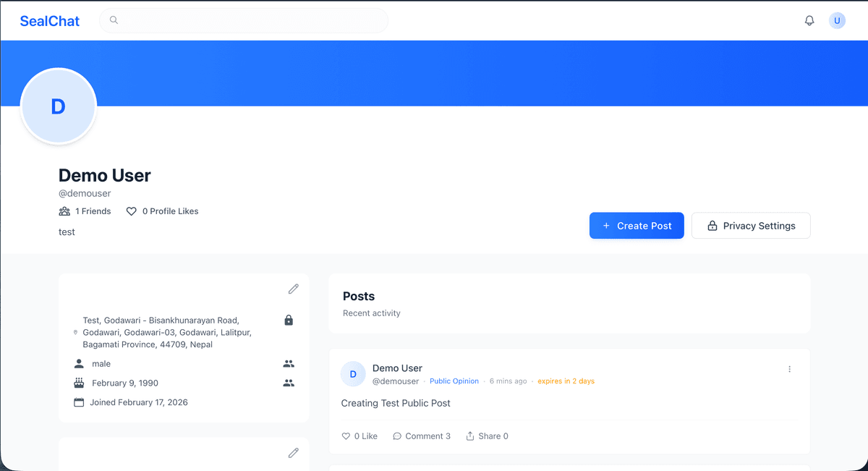Image resolution: width=868 pixels, height=471 pixels.
Task: Open the notifications bell icon
Action: point(809,20)
